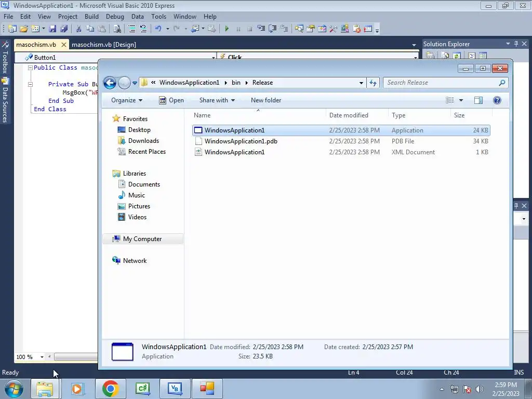Open Solution Explorer from the toolbar icon

tap(299, 29)
